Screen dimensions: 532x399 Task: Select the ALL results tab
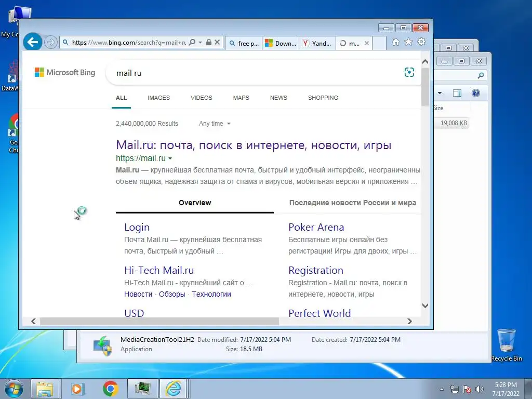coord(121,98)
